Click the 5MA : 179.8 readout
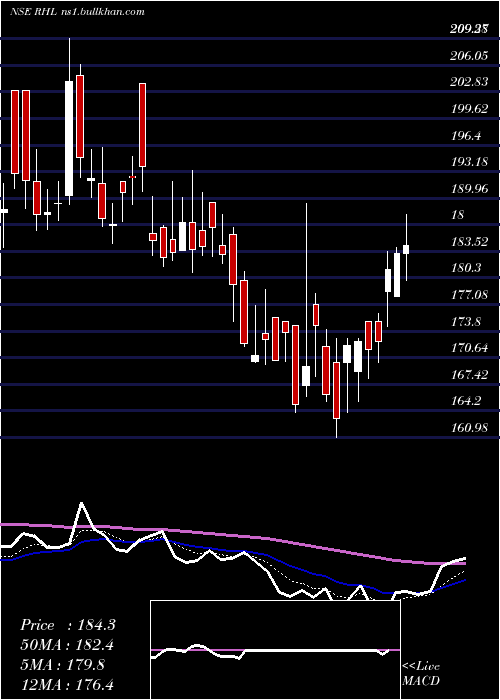The height and width of the screenshot is (700, 500). point(62,664)
